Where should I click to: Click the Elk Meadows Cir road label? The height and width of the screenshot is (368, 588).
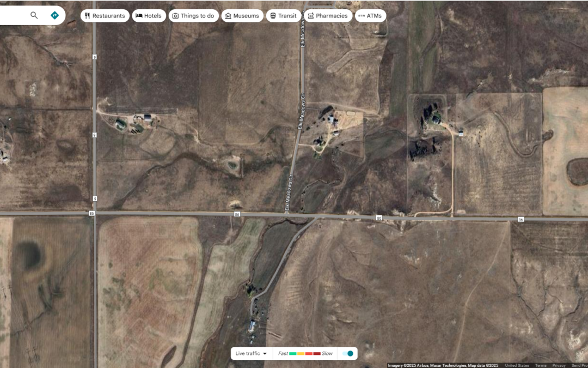click(x=290, y=191)
